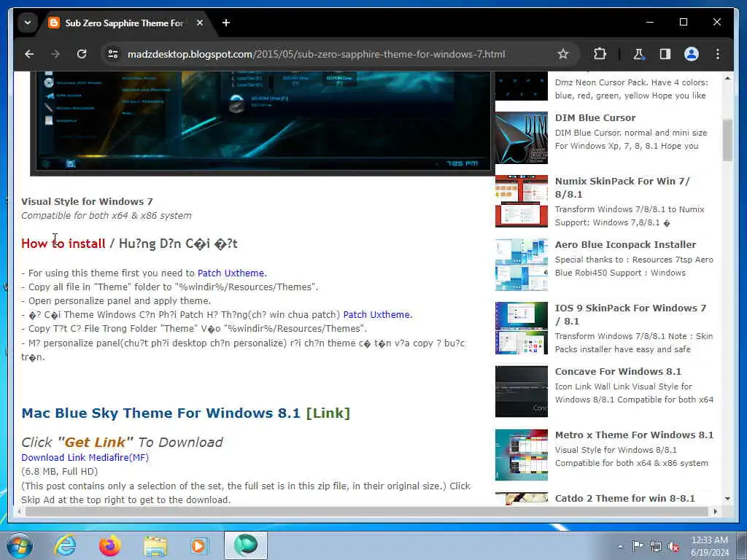Open the taskbar clock showing 12:33 AM

click(709, 546)
